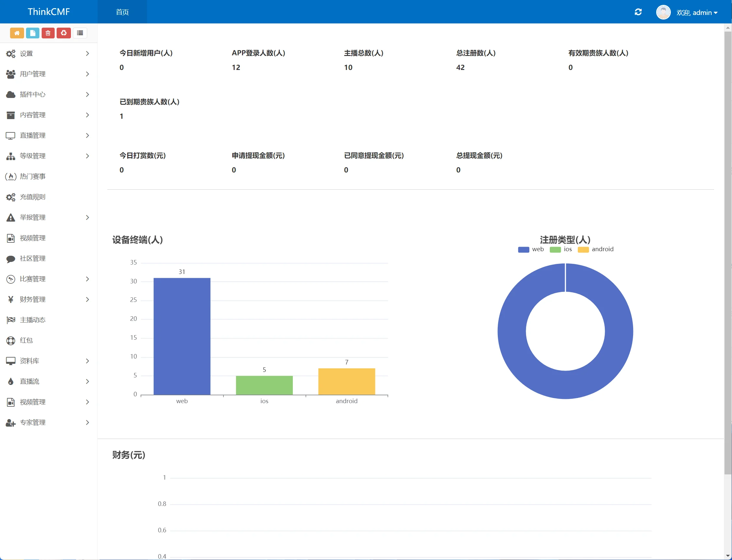Open 热门赛事 from the sidebar
This screenshot has width=732, height=560.
point(33,176)
